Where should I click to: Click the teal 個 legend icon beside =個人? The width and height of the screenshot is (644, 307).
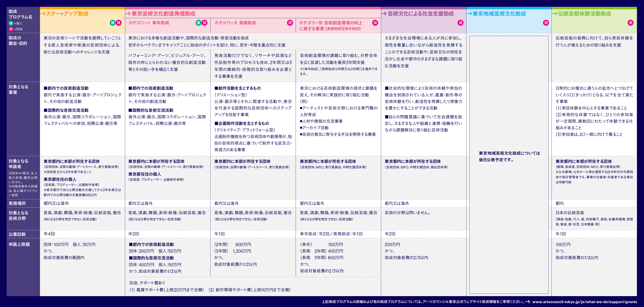click(11, 23)
